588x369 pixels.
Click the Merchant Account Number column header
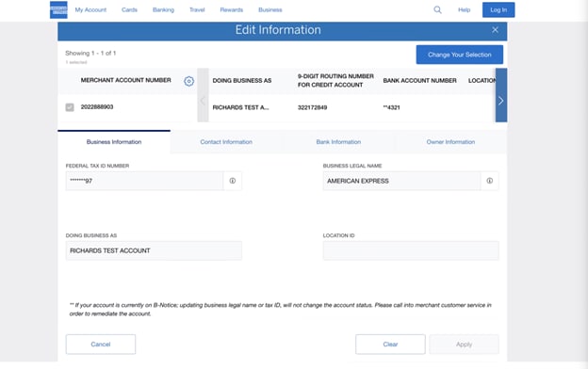(x=125, y=80)
